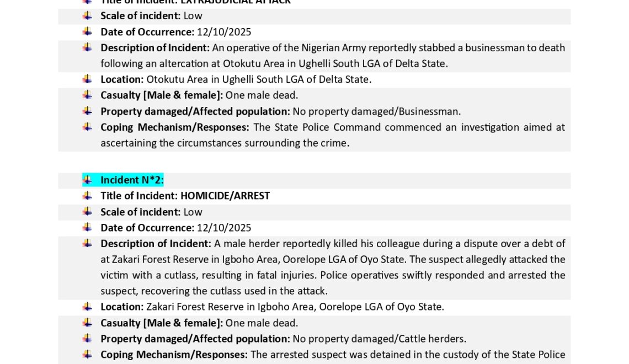The height and width of the screenshot is (364, 629).
Task: Click the bullet icon beside Incident N*2
Action: (87, 179)
